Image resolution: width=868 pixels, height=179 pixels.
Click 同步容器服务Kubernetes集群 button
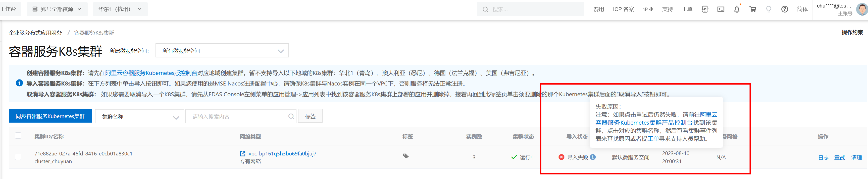tap(50, 116)
